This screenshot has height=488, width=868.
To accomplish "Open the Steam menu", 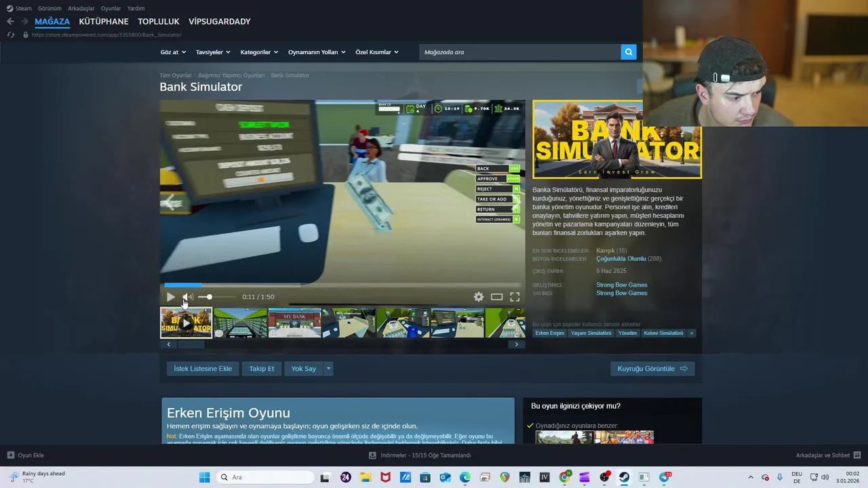I will pyautogui.click(x=19, y=8).
